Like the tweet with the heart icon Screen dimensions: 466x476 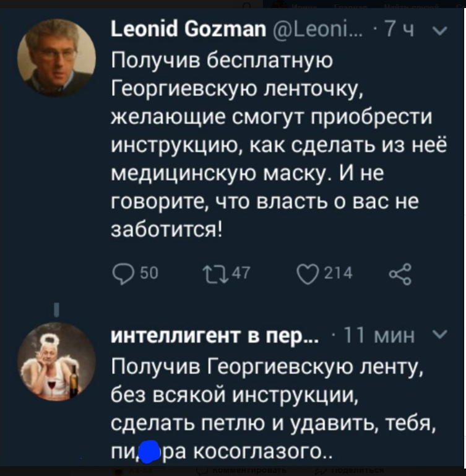[x=308, y=274]
